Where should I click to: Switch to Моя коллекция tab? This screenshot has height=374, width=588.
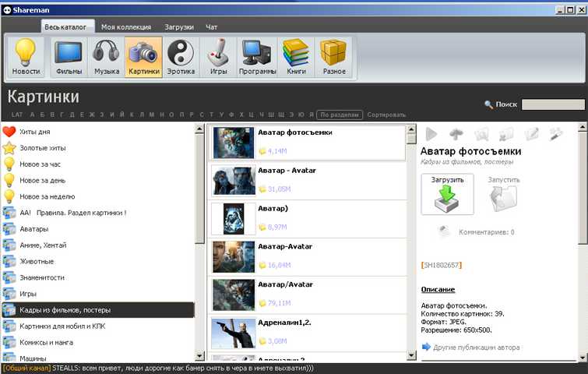pyautogui.click(x=126, y=27)
